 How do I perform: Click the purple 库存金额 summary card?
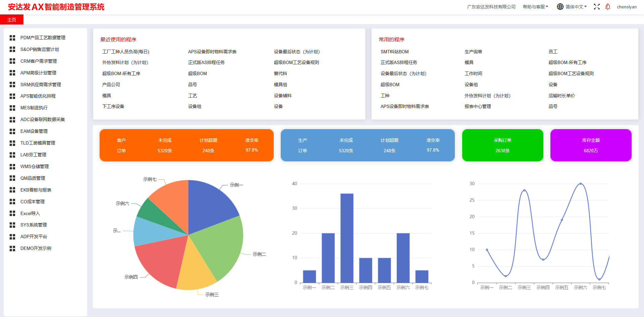pos(591,145)
